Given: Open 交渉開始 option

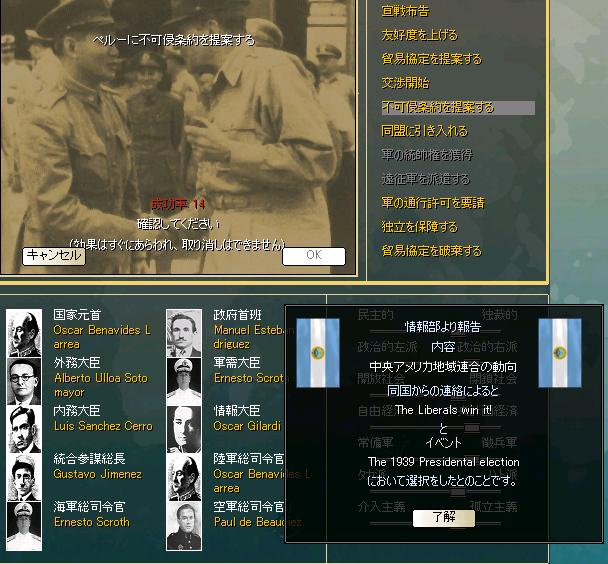Looking at the screenshot, I should click(x=405, y=83).
